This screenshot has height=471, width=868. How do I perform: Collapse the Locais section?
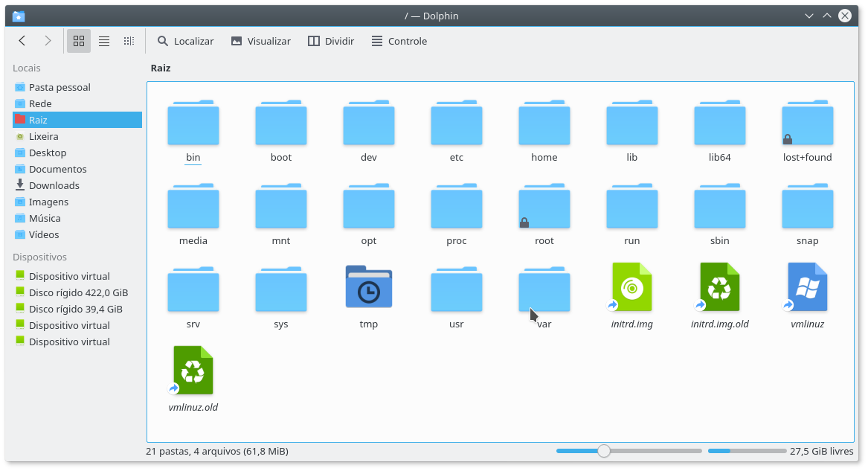27,68
